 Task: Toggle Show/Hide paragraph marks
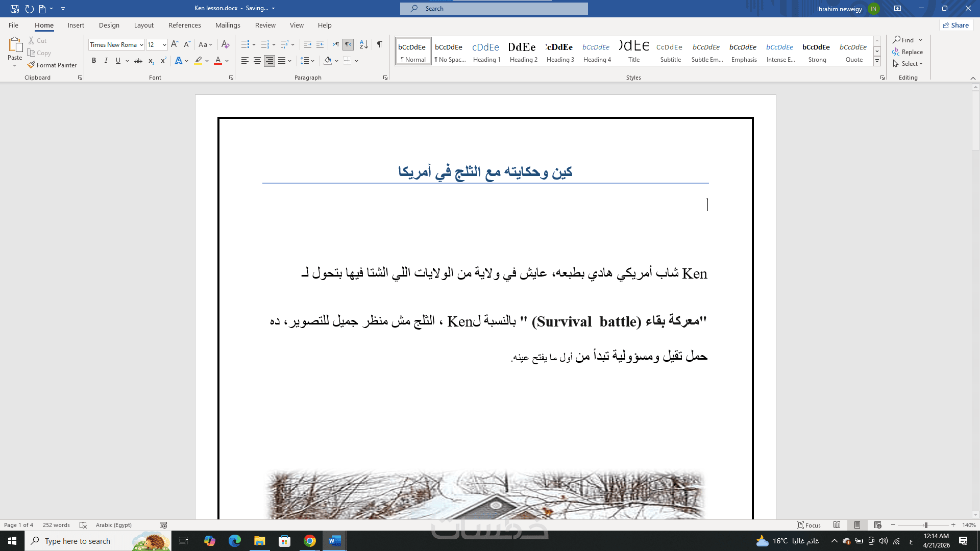coord(379,44)
